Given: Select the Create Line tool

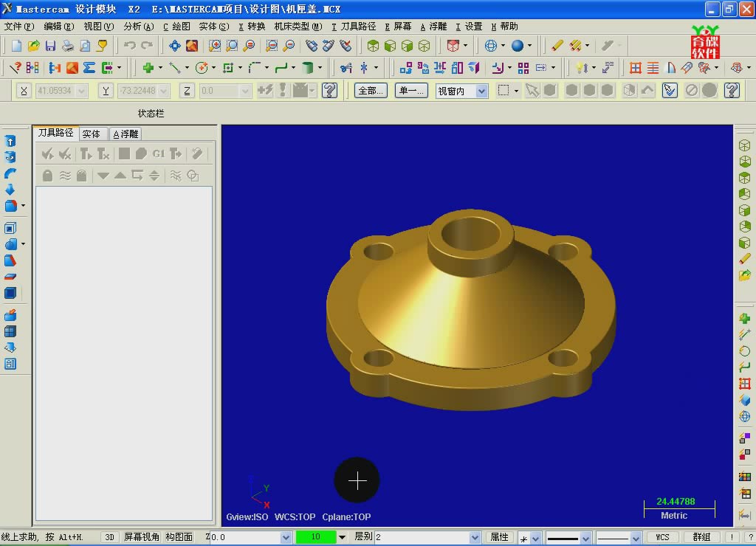Looking at the screenshot, I should click(x=175, y=68).
